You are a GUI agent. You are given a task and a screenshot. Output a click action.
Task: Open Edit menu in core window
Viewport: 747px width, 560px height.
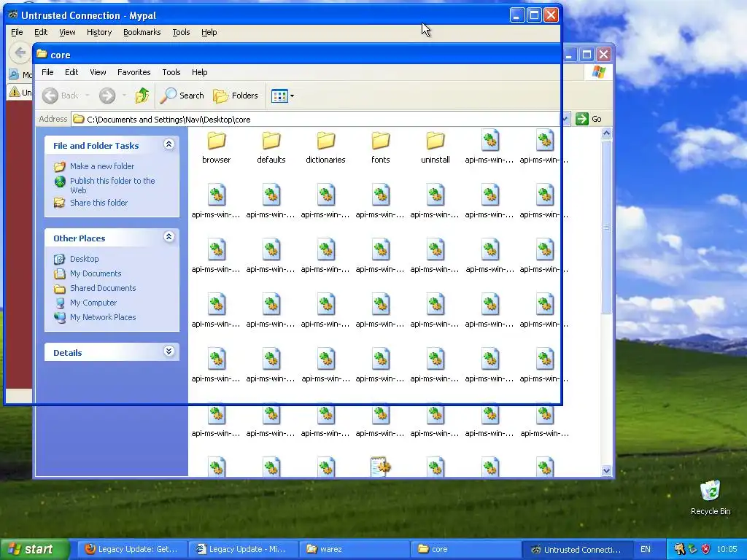[71, 72]
